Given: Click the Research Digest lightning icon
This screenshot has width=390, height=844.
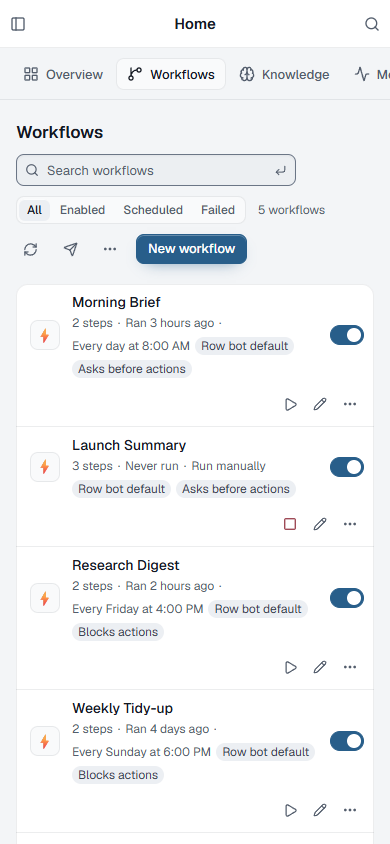Looking at the screenshot, I should click(x=45, y=599).
